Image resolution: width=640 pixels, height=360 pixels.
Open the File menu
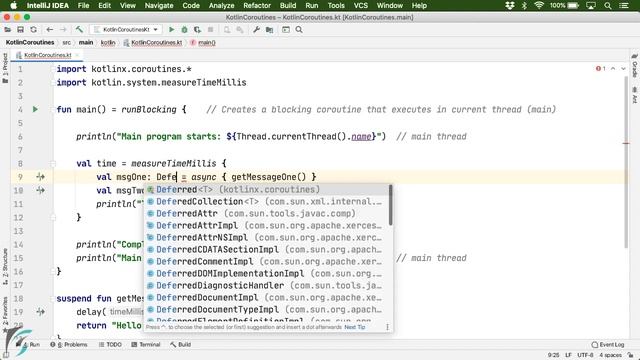(x=83, y=5)
